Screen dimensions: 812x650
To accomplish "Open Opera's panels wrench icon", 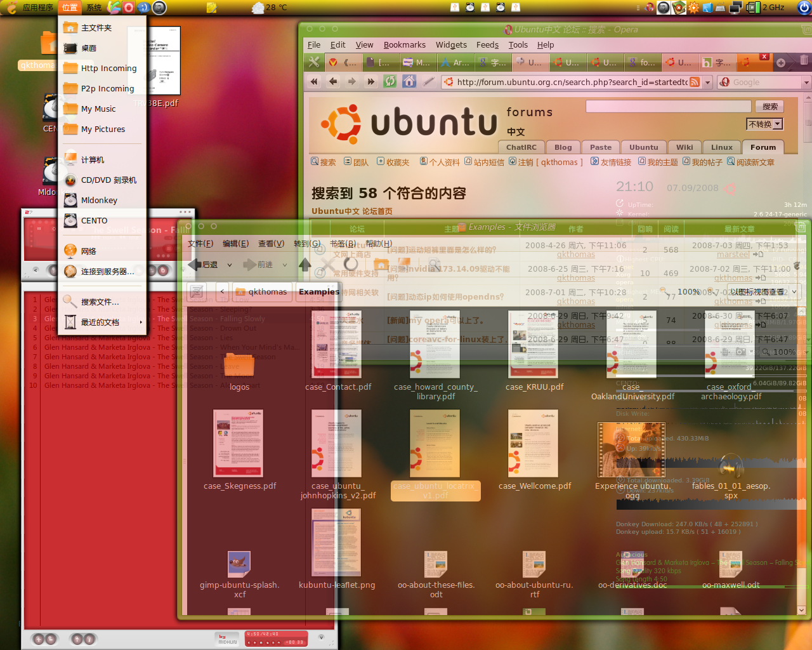I will [x=314, y=62].
